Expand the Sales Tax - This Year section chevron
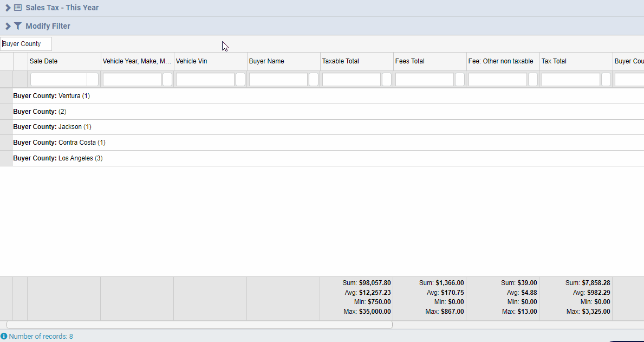The height and width of the screenshot is (342, 644). [8, 8]
